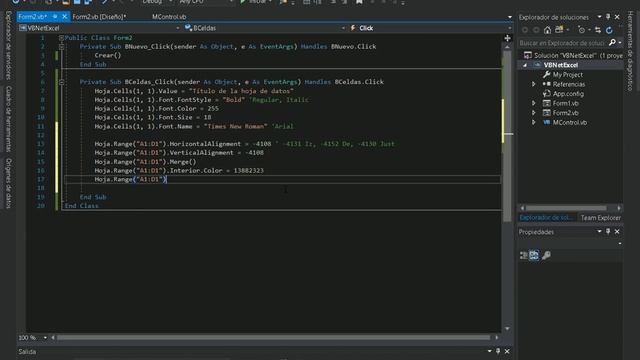Click the magnifier search icon in Solution Explorer
Screen dimensions: 640x360
click(x=612, y=42)
